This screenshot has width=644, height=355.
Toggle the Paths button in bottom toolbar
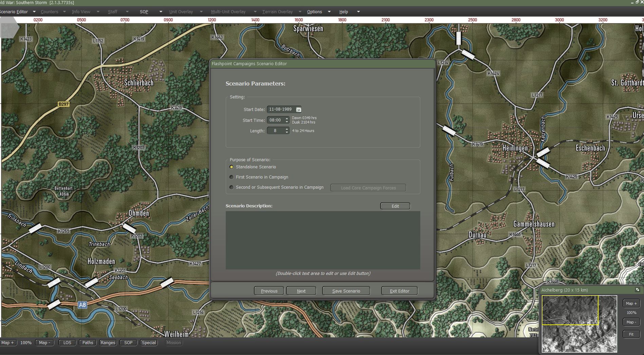point(88,343)
